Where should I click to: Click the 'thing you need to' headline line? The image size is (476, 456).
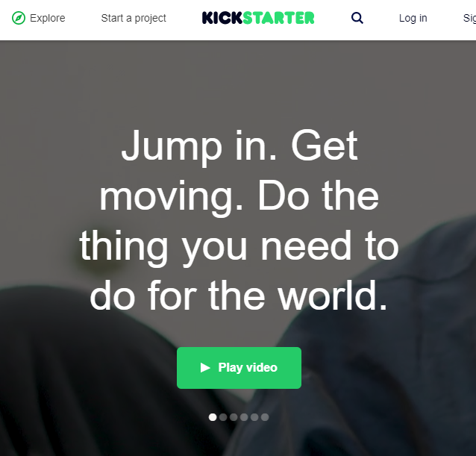pyautogui.click(x=239, y=246)
